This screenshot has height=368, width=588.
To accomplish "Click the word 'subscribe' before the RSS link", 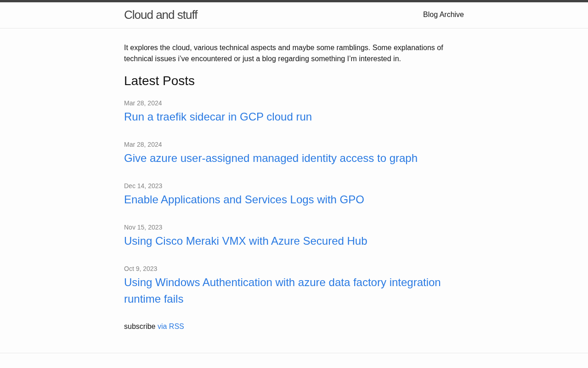I will 140,327.
